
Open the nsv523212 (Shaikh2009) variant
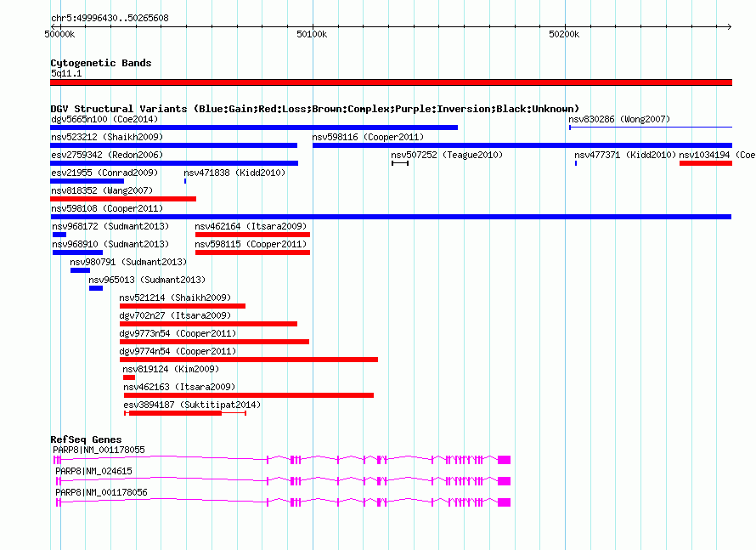pos(107,137)
